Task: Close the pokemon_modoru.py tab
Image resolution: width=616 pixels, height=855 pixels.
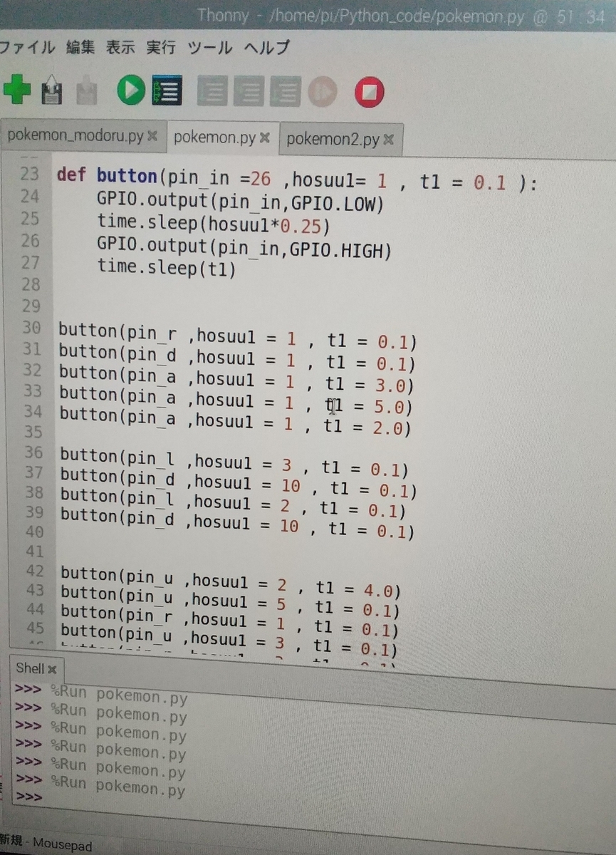Action: (152, 137)
